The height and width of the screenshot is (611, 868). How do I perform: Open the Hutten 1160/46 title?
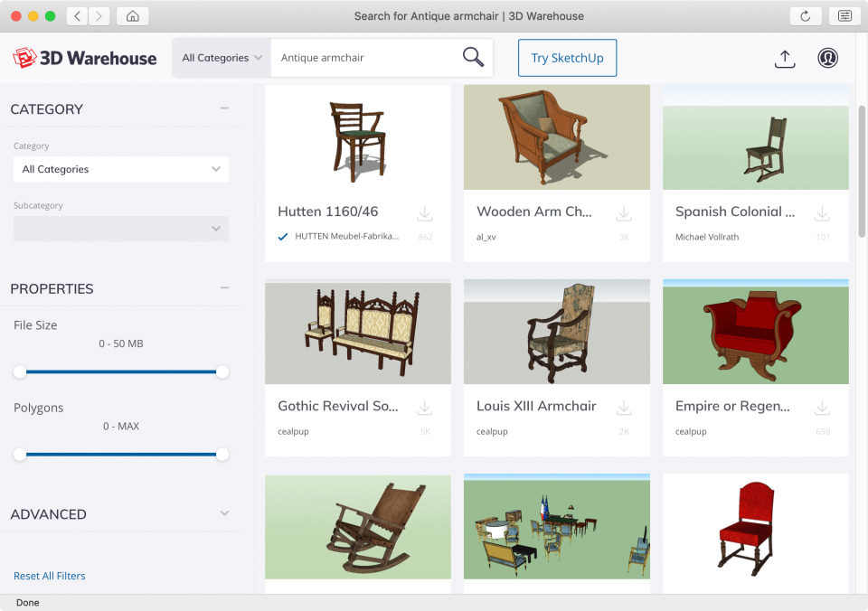[x=327, y=211]
